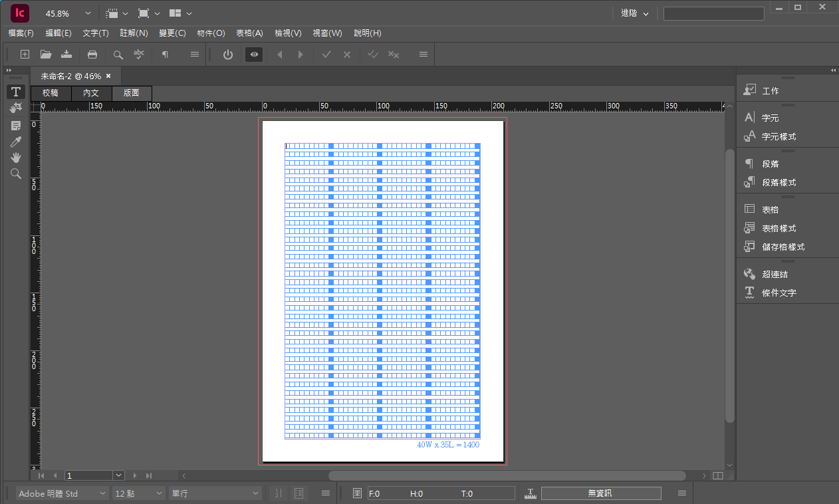This screenshot has height=504, width=839.
Task: Select the Eyedropper tool
Action: [16, 142]
